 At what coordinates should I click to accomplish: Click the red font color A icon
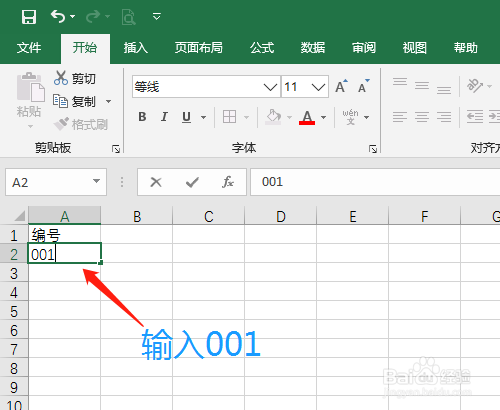(307, 117)
